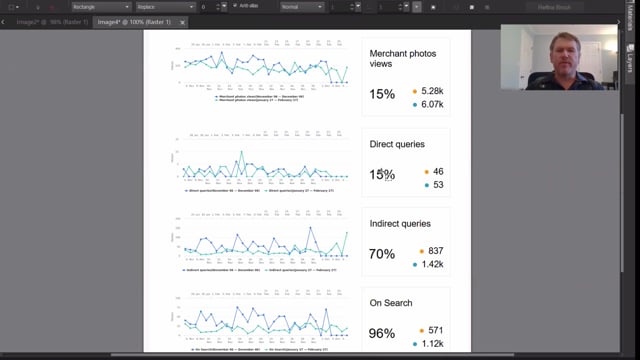Open the Normal style dropdown
Viewport: 640px width, 360px height.
[x=302, y=7]
